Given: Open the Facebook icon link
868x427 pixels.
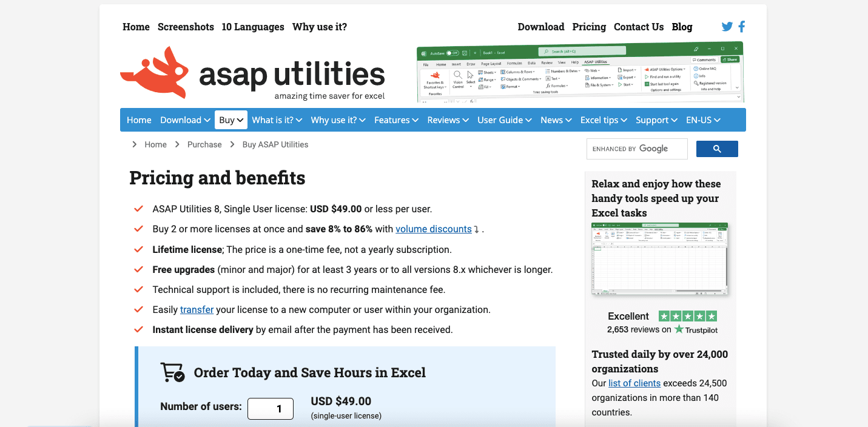Looking at the screenshot, I should [741, 27].
